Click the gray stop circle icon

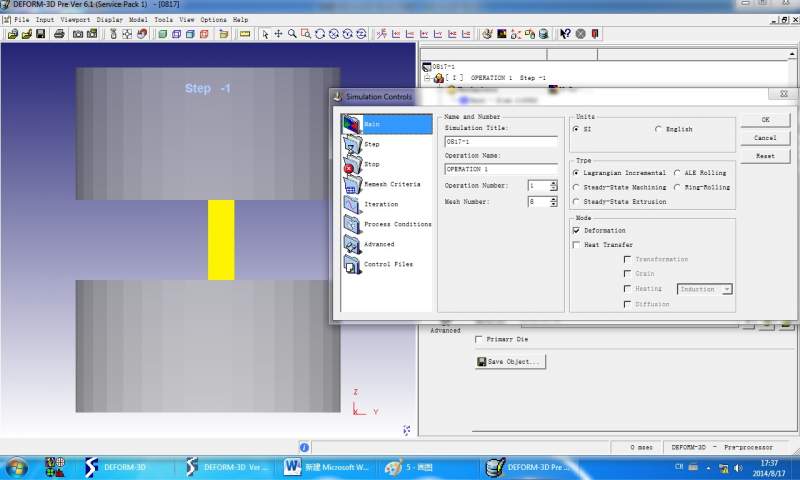pos(581,34)
